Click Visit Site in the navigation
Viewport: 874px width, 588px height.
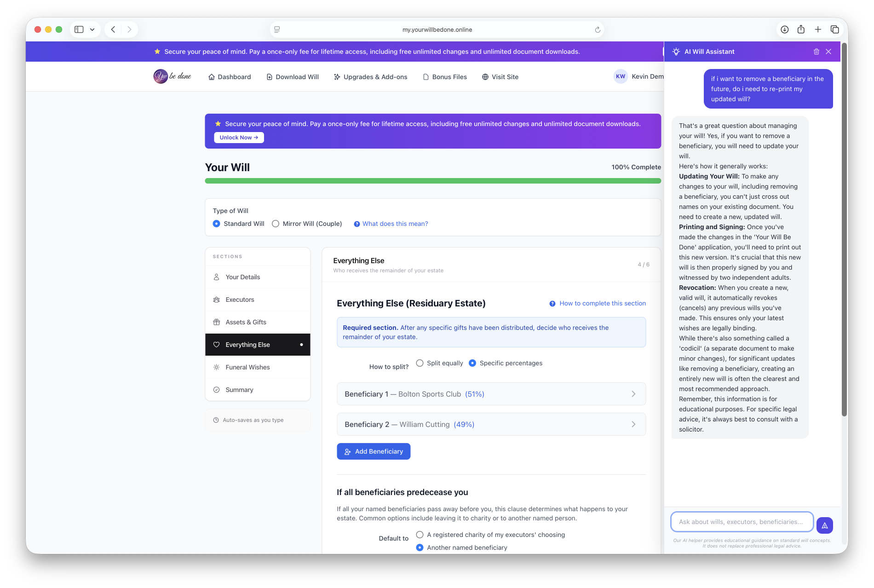click(500, 77)
